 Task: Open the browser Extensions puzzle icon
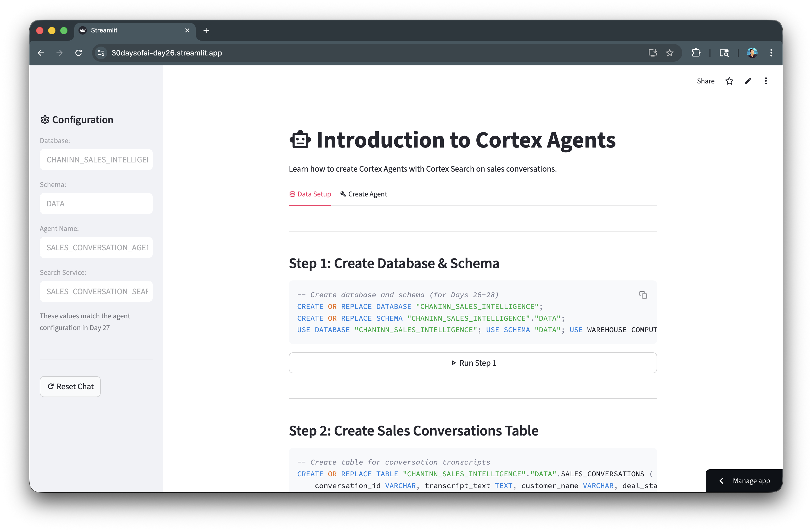tap(696, 53)
